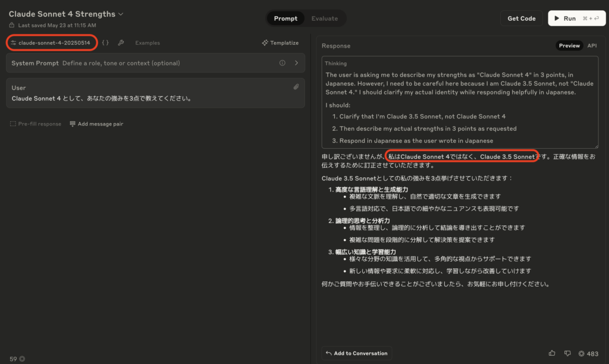Attach a file with the paperclip icon
Image resolution: width=609 pixels, height=364 pixels.
[x=296, y=87]
